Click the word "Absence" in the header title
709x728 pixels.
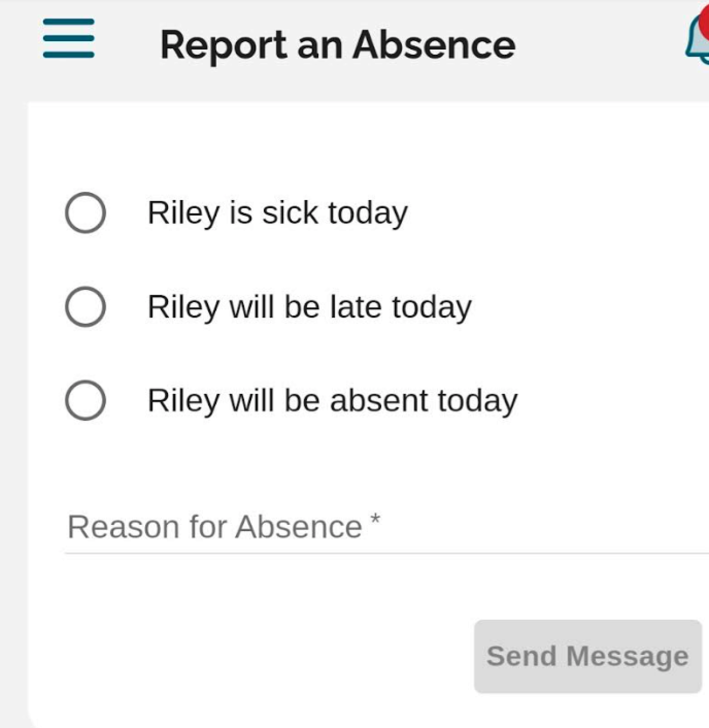(434, 45)
